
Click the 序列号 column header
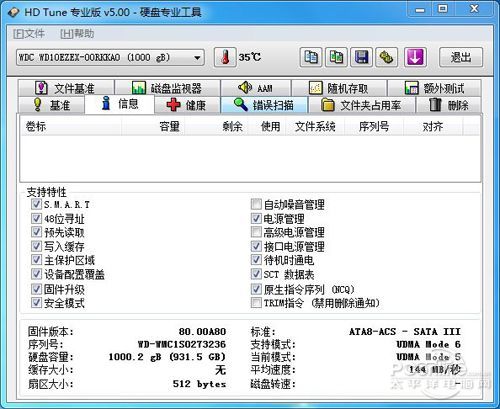[x=374, y=126]
